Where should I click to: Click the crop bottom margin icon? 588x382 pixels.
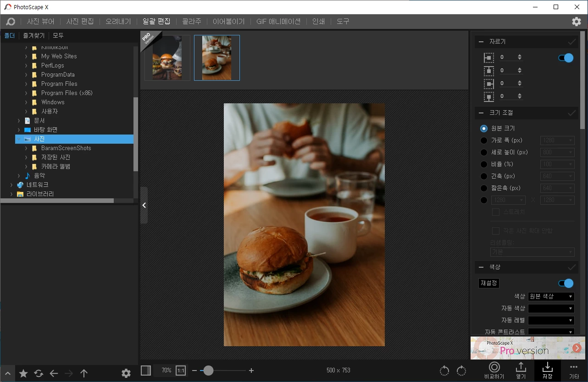click(x=489, y=97)
